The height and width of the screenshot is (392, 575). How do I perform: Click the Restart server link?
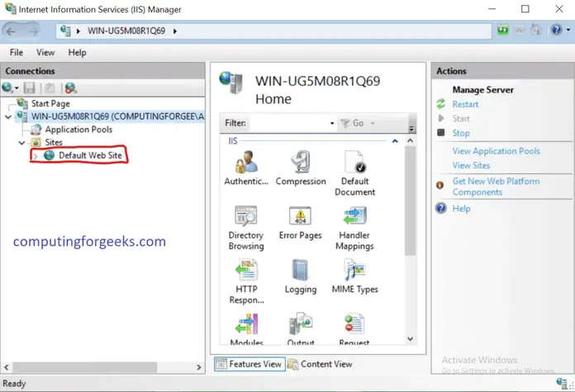(465, 105)
